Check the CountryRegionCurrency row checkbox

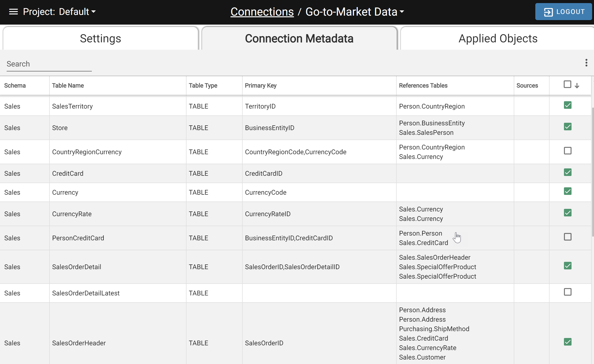point(567,151)
